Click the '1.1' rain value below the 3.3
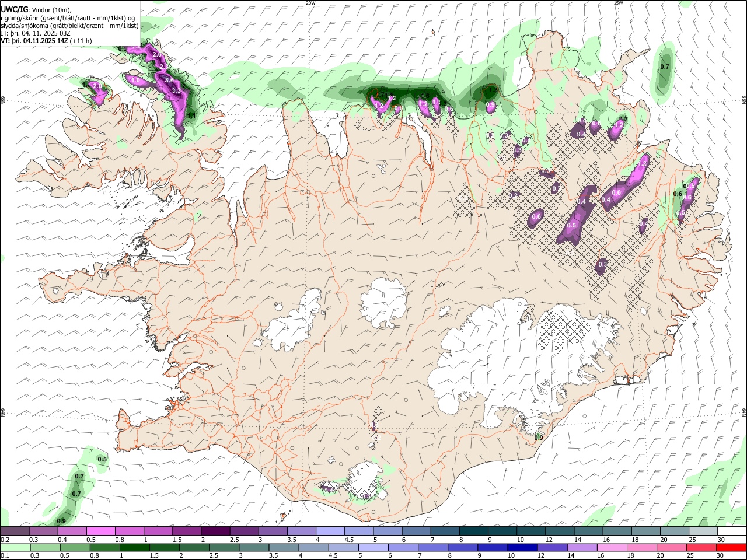Screen dimensions: 747x560 click(x=191, y=116)
